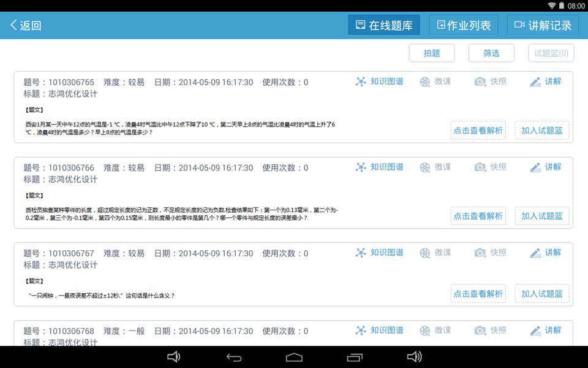The width and height of the screenshot is (588, 368).
Task: Tap 讲解 pencil icon for question 1010306768
Action: (x=536, y=331)
